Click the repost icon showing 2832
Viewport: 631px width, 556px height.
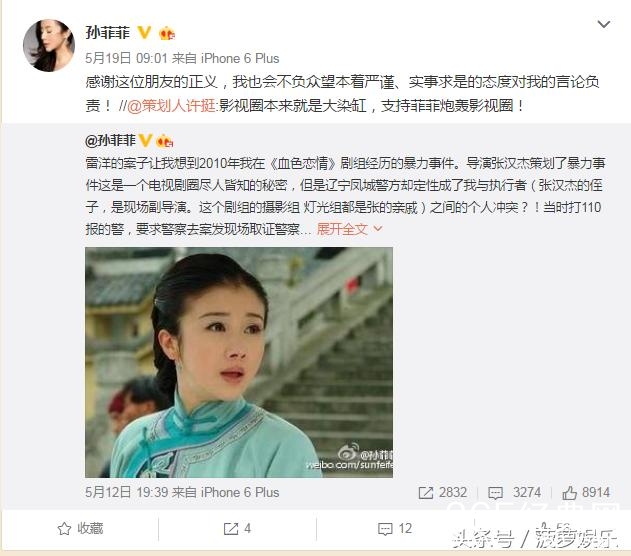point(426,492)
